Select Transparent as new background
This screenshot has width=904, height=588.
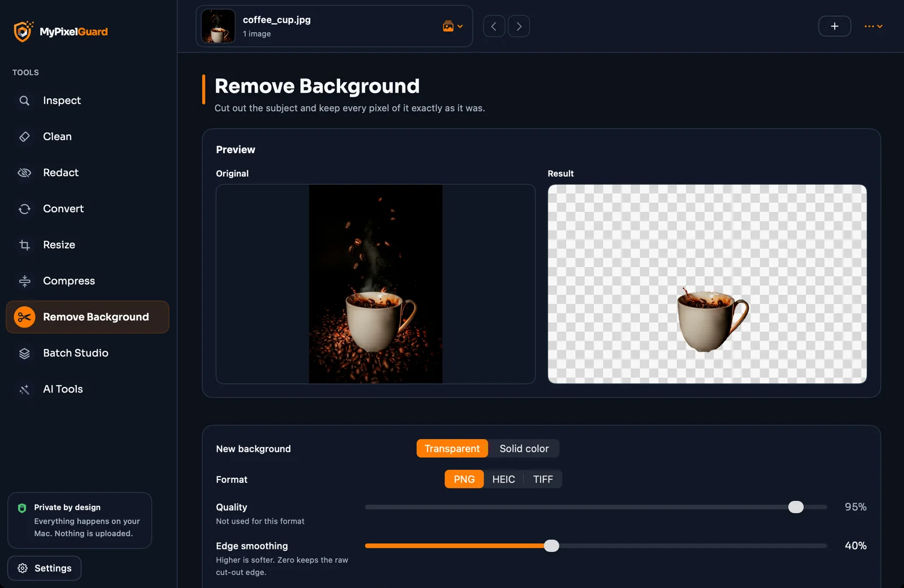(452, 448)
